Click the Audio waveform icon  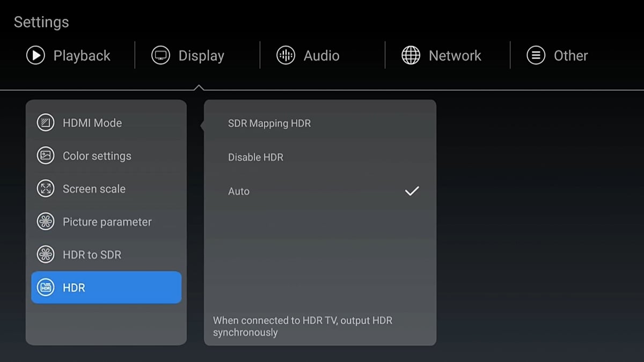click(286, 55)
